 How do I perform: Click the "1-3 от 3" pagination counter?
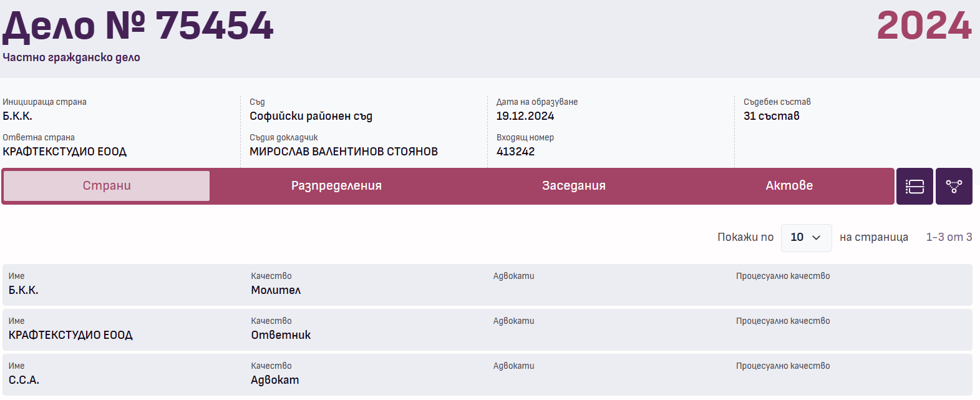tap(948, 237)
